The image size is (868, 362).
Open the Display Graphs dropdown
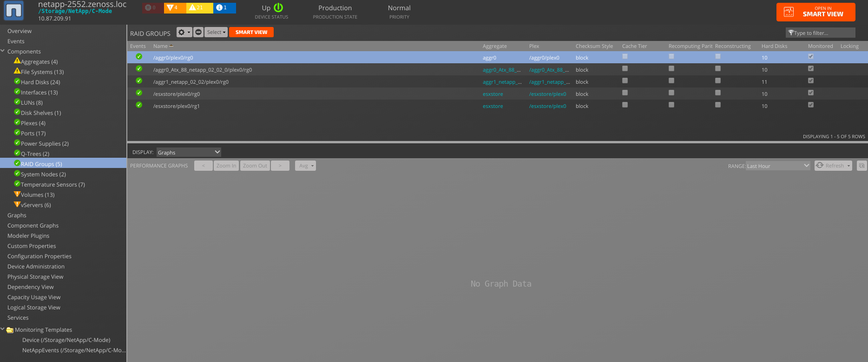[x=189, y=152]
